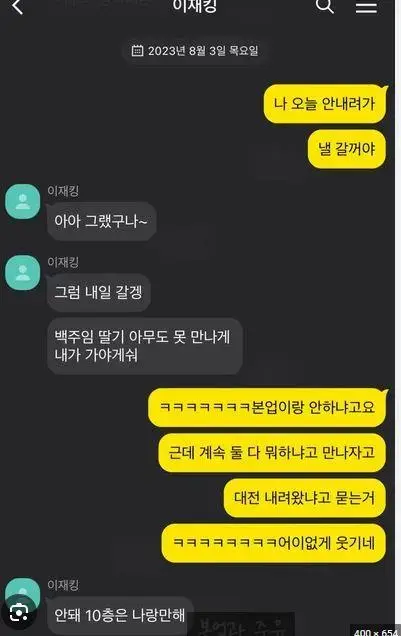
Task: Tap the back arrow icon
Action: point(17,7)
